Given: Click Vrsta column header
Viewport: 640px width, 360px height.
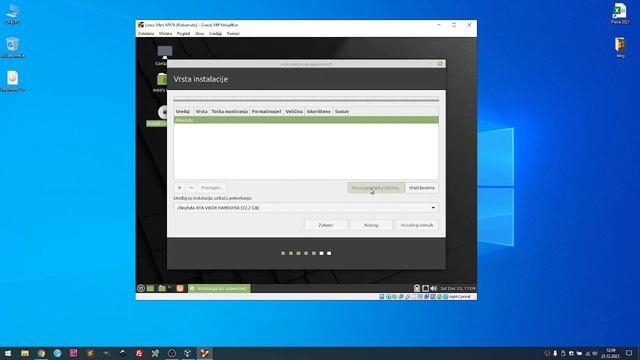Looking at the screenshot, I should tap(202, 111).
